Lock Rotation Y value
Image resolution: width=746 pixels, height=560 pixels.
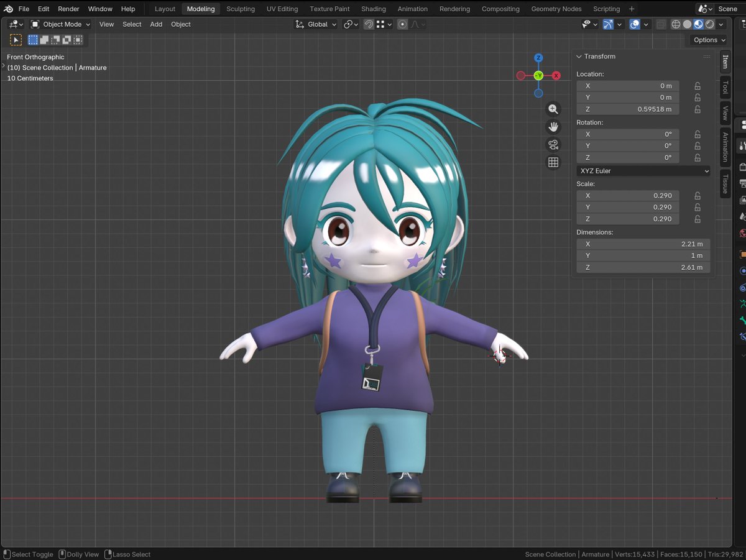click(x=698, y=146)
